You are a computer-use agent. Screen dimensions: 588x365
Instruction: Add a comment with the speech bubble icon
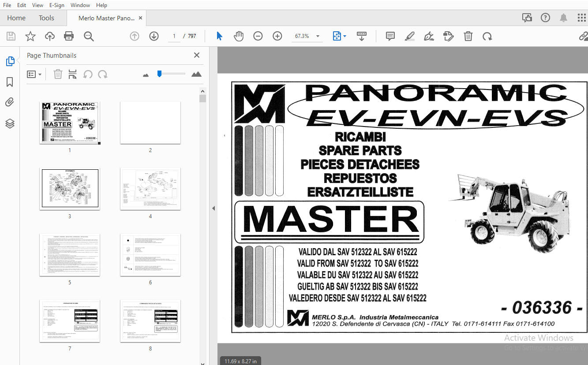pos(390,36)
